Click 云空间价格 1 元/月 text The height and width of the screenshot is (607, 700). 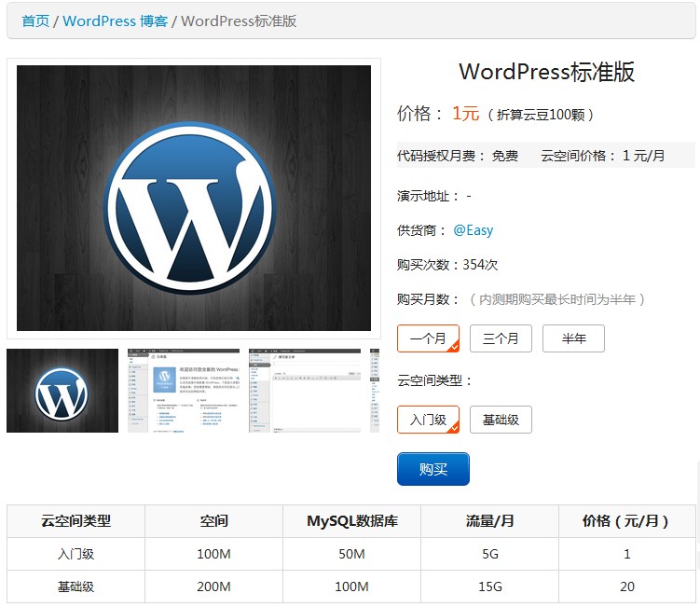(x=603, y=156)
